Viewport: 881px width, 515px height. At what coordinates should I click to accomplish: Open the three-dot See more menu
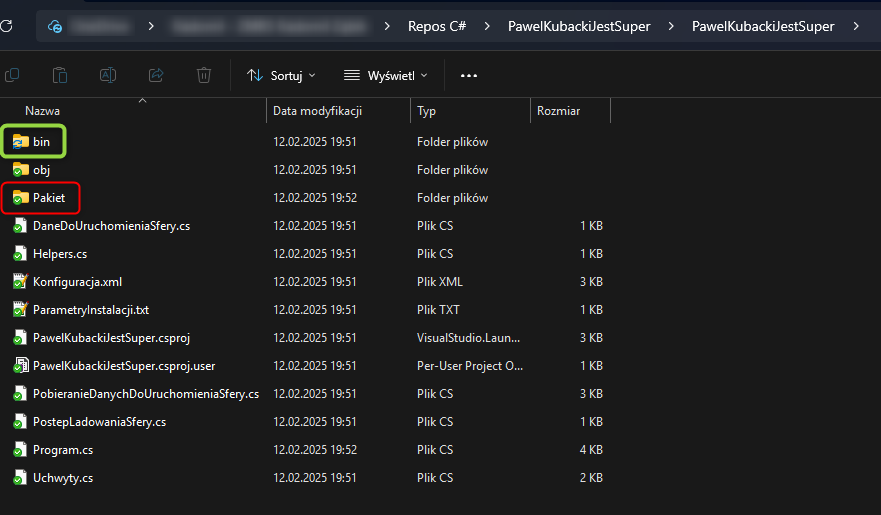469,75
